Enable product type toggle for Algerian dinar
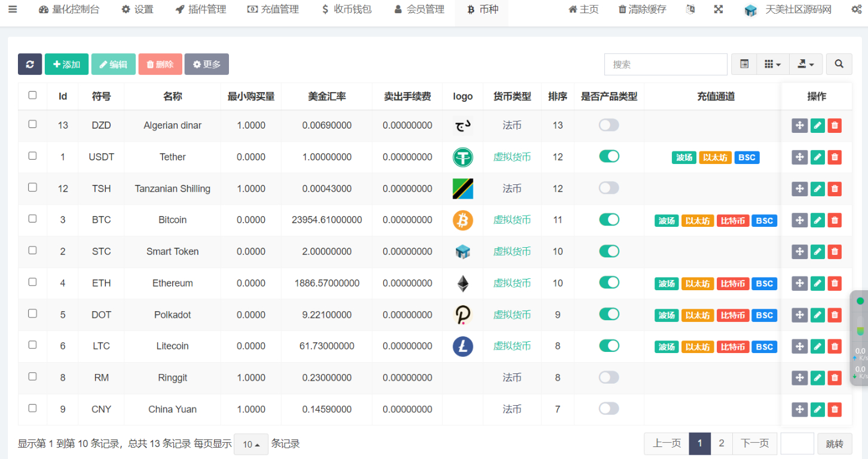 coord(609,125)
